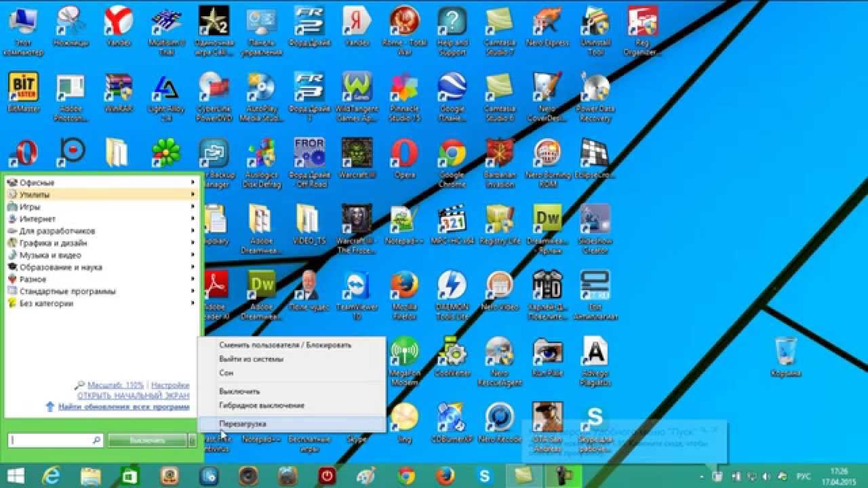Image resolution: width=868 pixels, height=488 pixels.
Task: Open arrow dropdown beside Выключить button
Action: point(193,441)
